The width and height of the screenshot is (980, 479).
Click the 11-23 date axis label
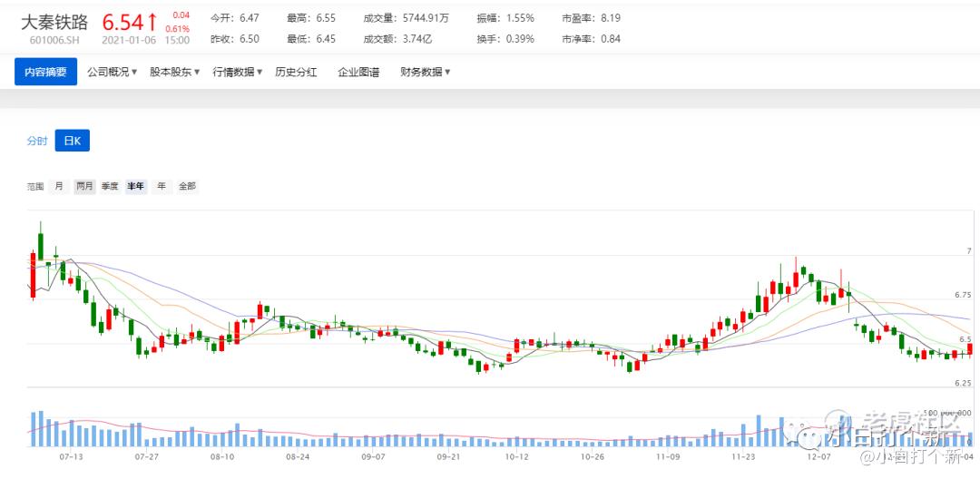[742, 456]
